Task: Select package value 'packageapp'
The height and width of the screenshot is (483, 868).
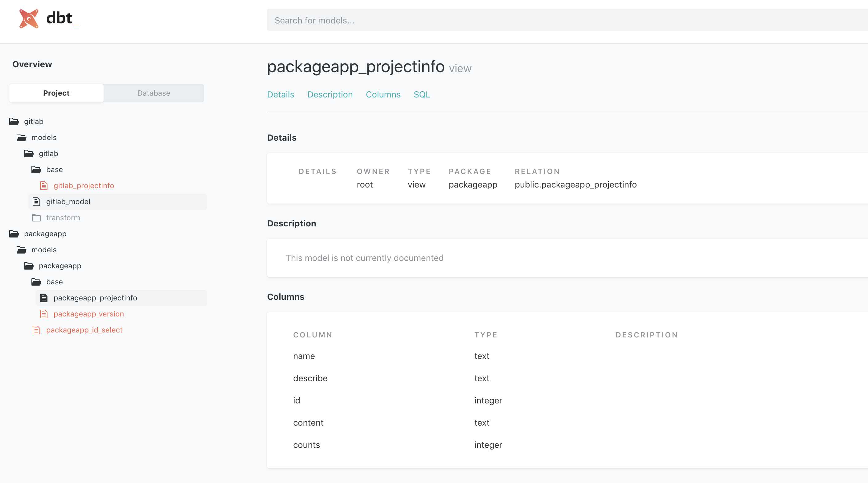Action: point(473,185)
